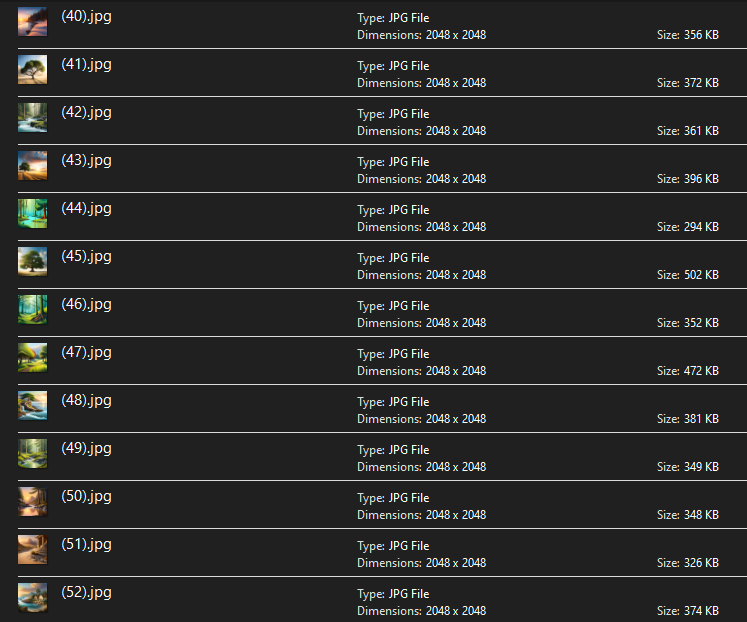The width and height of the screenshot is (747, 622).
Task: Select the file named (49).jpg
Action: (x=86, y=448)
